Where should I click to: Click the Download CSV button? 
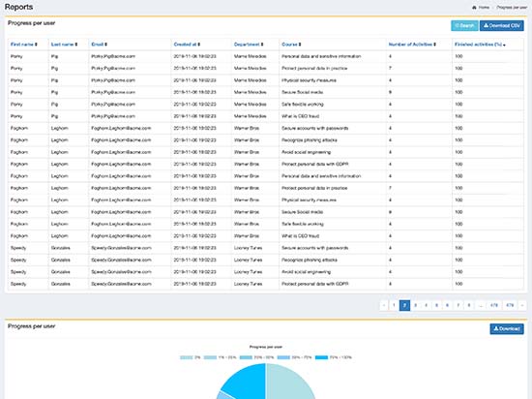501,26
